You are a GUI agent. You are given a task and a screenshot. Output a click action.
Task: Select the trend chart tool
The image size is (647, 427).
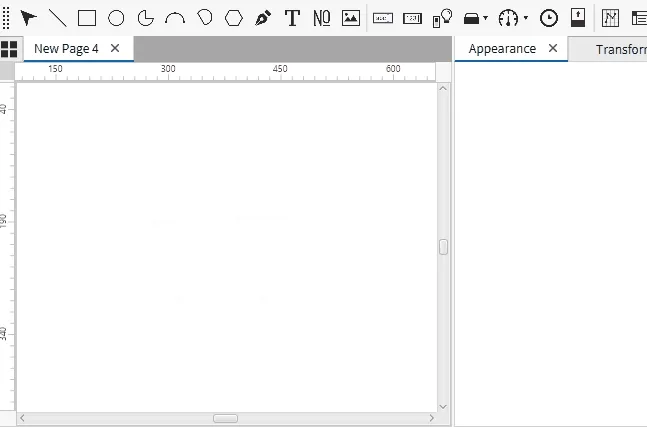tap(610, 18)
